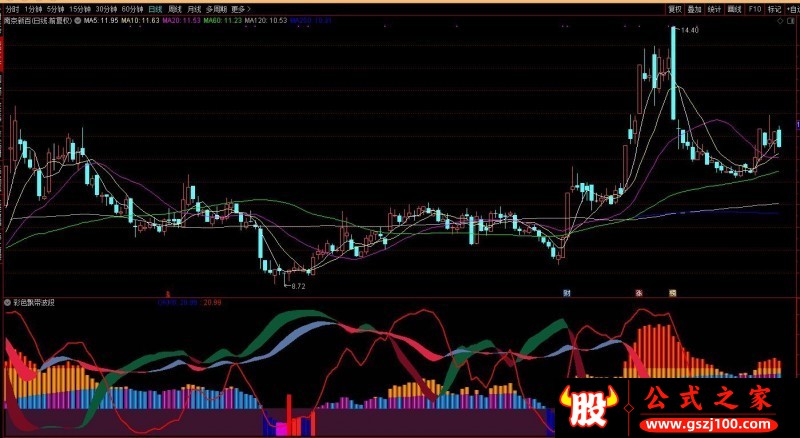Click the diamond icon above chart
800x438 pixels.
(x=780, y=21)
